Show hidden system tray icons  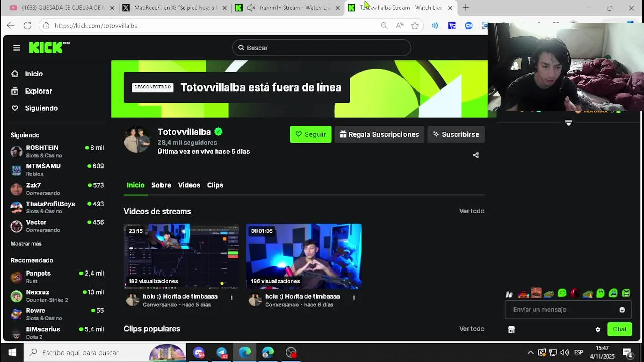530,353
